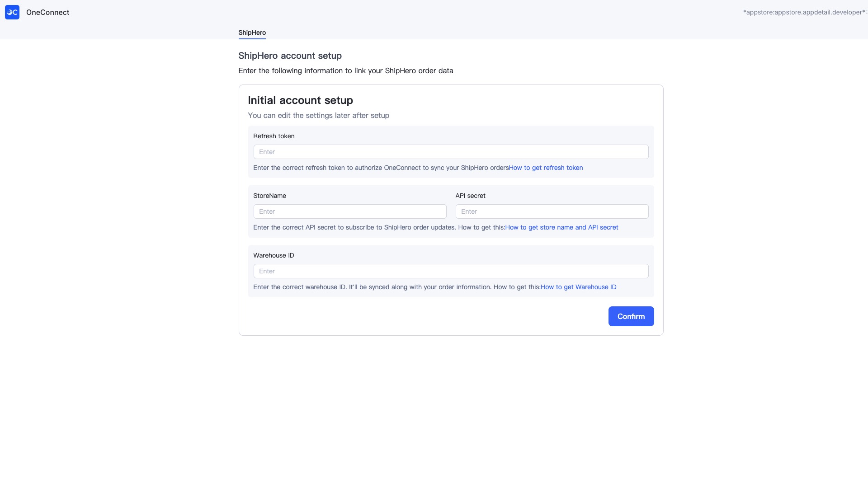Click the 'StoreName' field label

[x=269, y=196]
